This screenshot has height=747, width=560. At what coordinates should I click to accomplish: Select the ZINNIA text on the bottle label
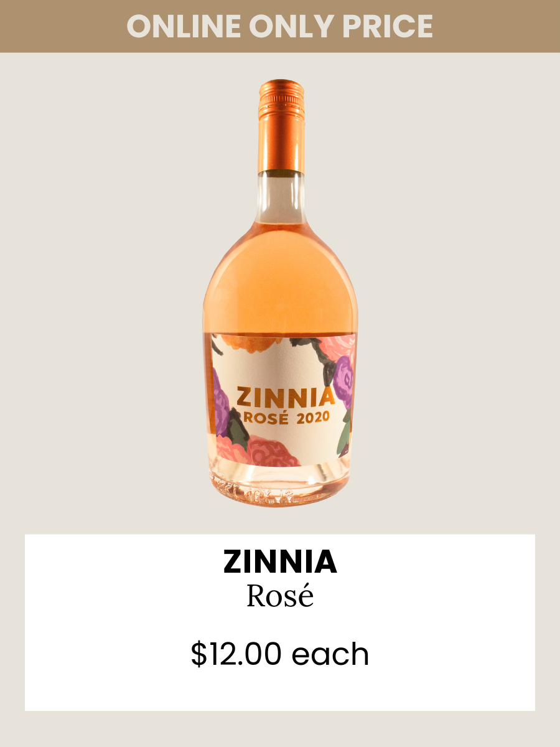click(286, 396)
